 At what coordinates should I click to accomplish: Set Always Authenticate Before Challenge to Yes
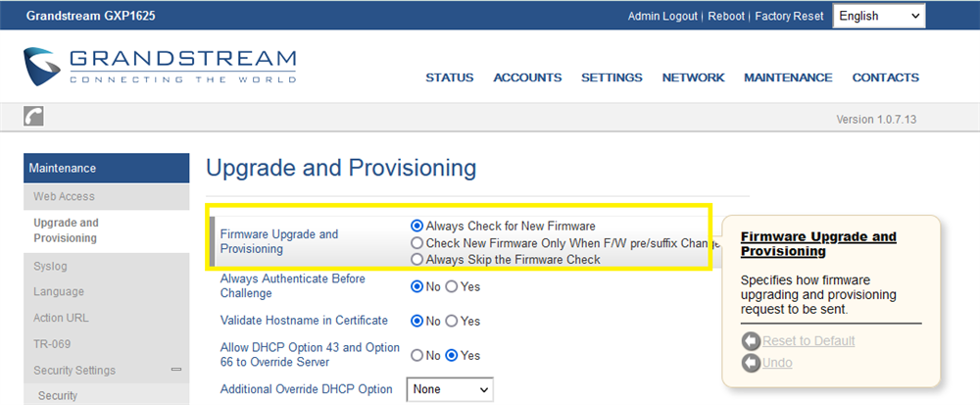pos(452,286)
